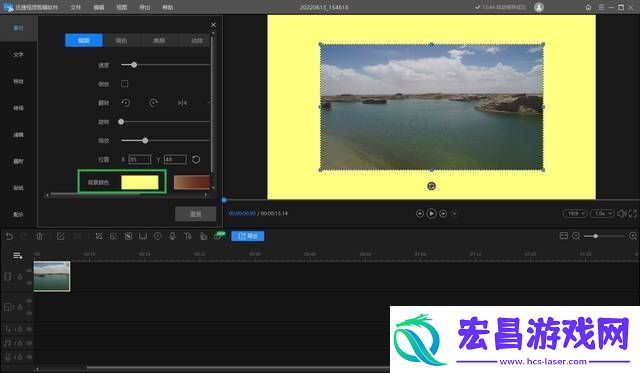
Task: Click the clock duration icon in timeline toolbar
Action: tap(158, 236)
